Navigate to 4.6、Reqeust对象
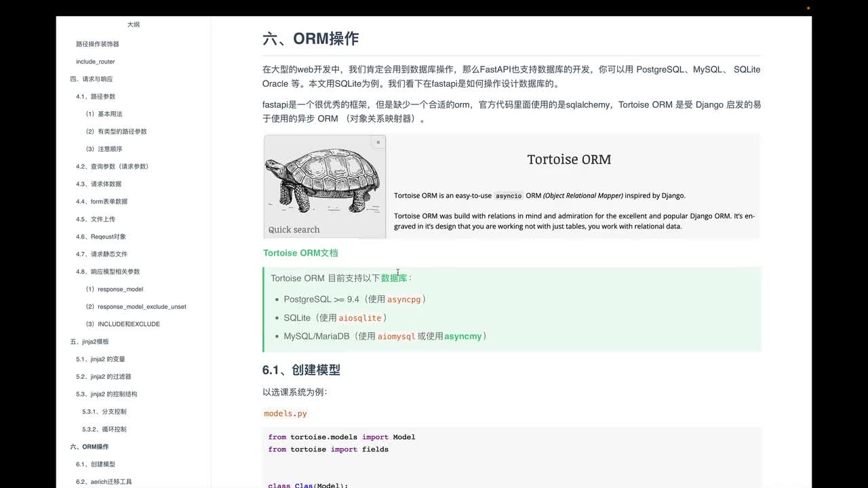The width and height of the screenshot is (868, 488). coord(101,237)
